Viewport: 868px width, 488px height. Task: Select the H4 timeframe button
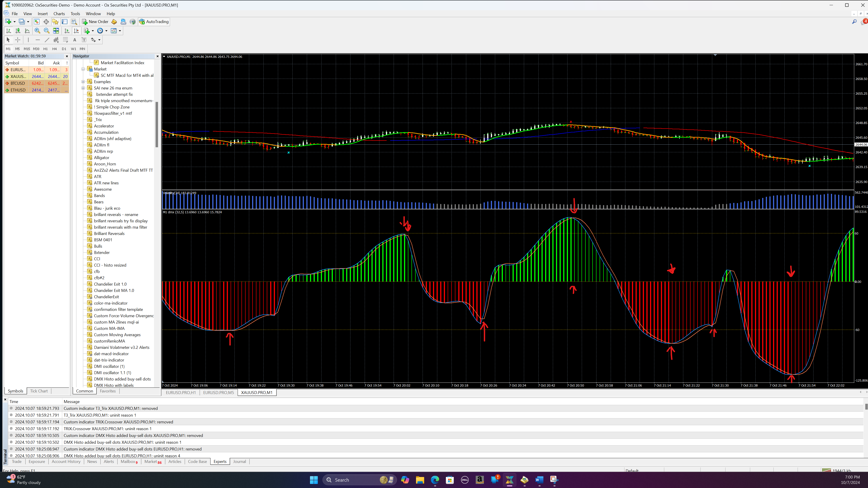tap(54, 49)
